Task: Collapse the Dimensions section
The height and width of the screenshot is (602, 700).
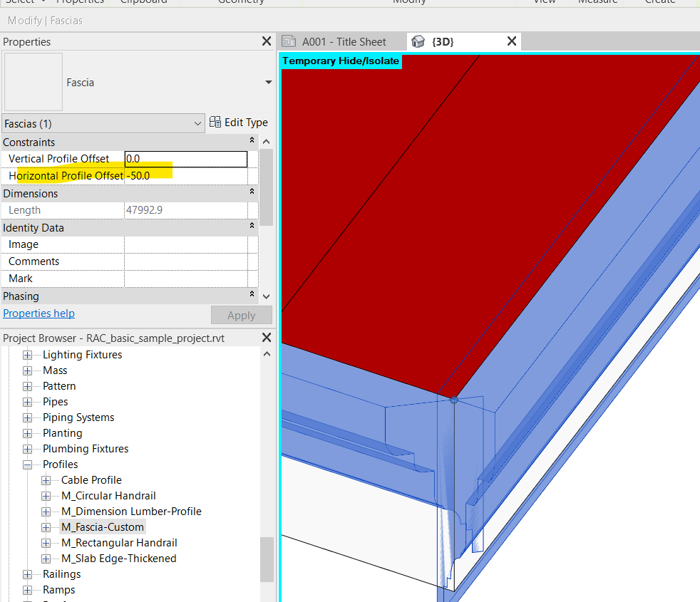Action: 251,192
